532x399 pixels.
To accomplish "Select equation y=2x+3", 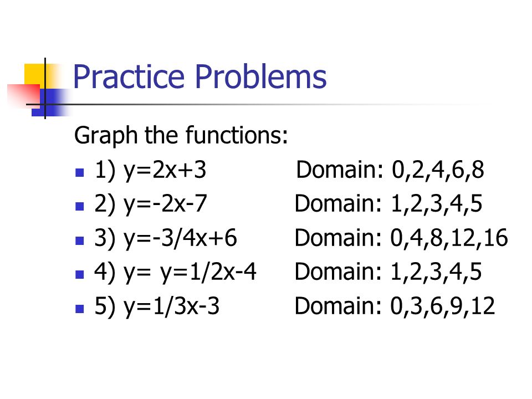I will 165,170.
